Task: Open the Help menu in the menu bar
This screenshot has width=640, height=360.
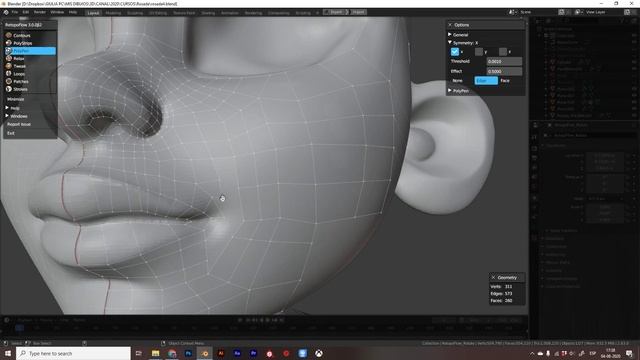Action: coord(73,12)
